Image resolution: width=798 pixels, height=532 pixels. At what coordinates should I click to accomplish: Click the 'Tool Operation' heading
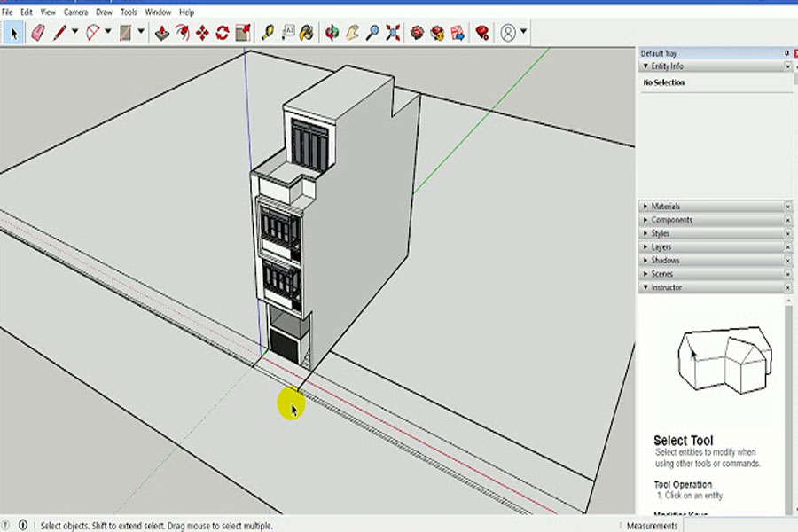click(x=683, y=485)
